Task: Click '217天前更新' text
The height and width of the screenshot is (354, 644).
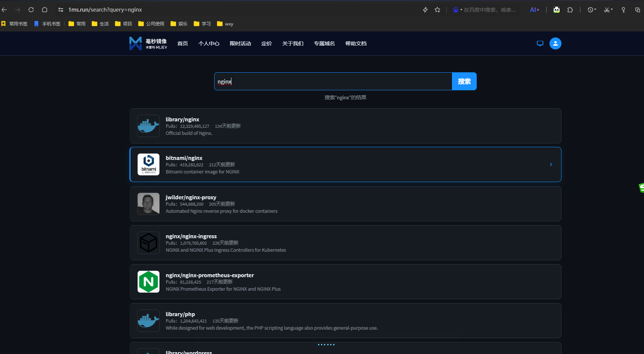Action: (219, 282)
